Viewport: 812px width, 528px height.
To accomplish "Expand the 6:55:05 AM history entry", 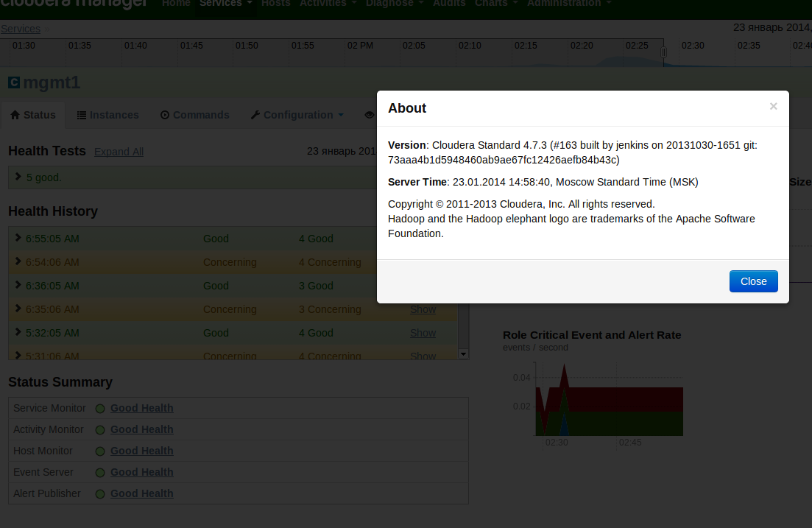I will click(18, 238).
